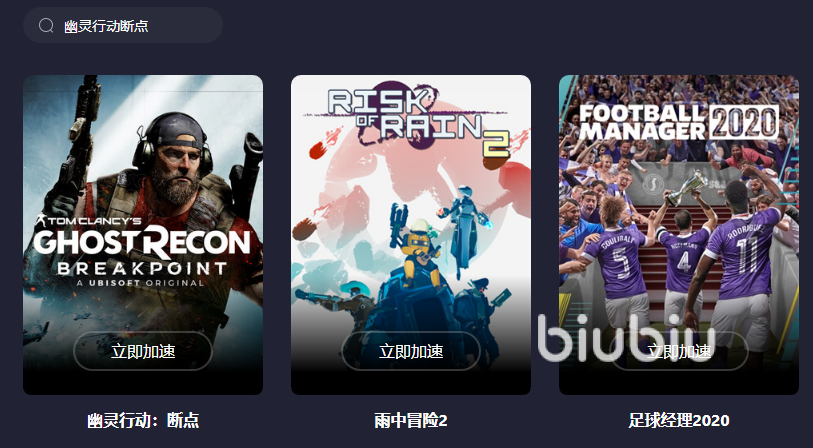813x448 pixels.
Task: Click the biubiu watermark logo
Action: click(x=626, y=338)
